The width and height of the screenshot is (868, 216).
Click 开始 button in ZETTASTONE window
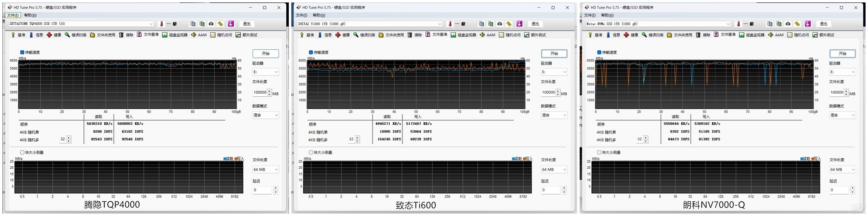pos(265,54)
